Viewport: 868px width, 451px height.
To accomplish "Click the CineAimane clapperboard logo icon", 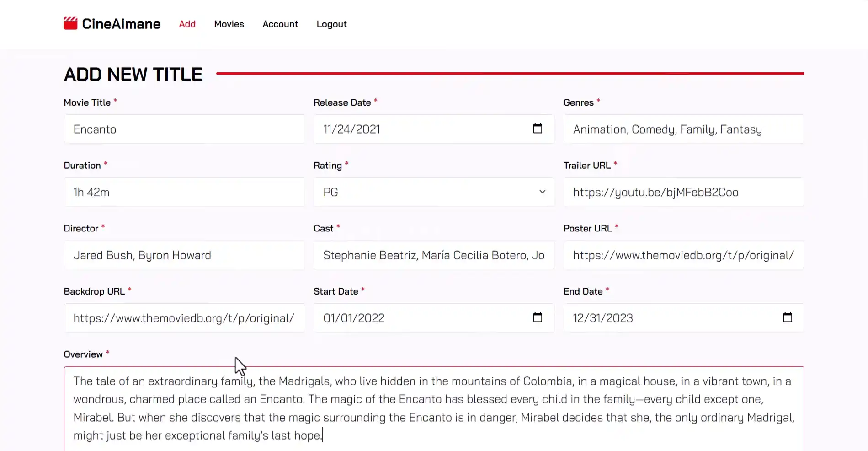I will tap(70, 23).
